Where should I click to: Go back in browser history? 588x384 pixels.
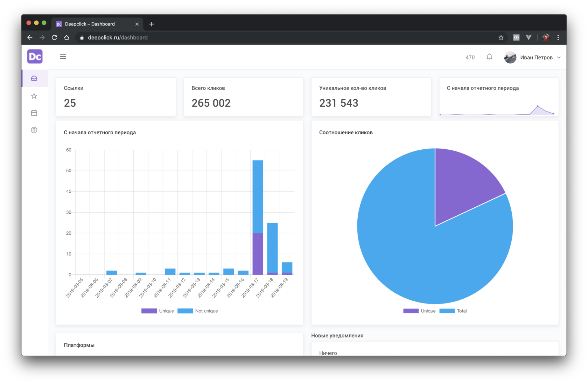[x=30, y=37]
